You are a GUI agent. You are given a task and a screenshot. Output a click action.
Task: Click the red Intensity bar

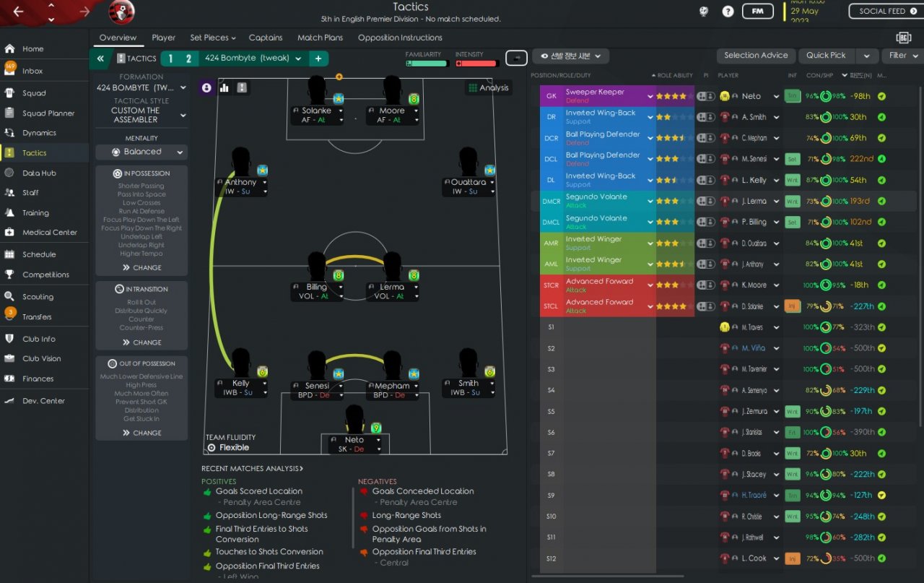476,64
